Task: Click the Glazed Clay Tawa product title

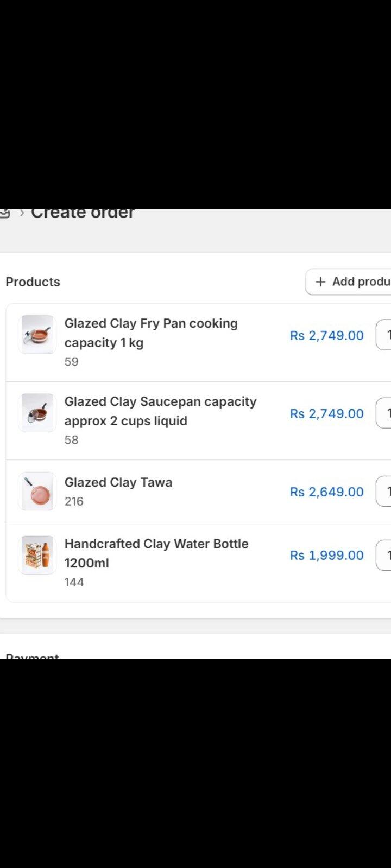Action: (x=118, y=482)
